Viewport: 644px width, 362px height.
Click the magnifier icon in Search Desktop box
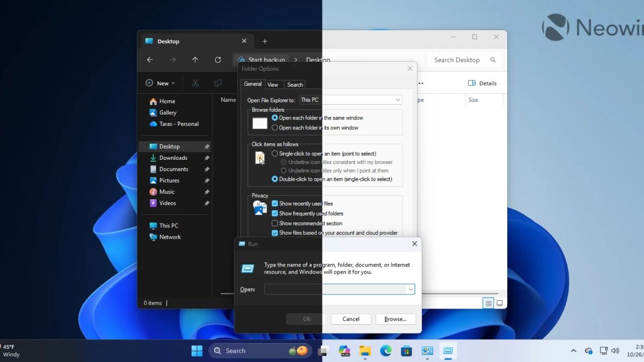pyautogui.click(x=493, y=60)
